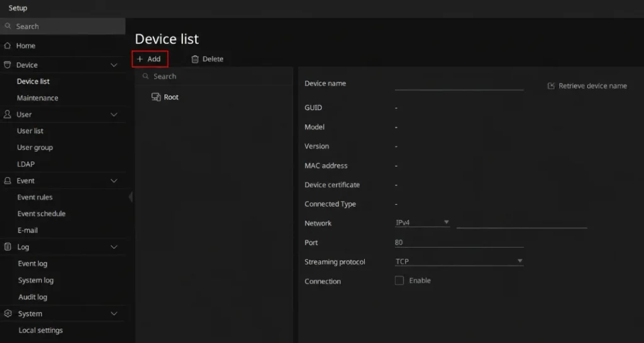Click the Setup title text

18,8
